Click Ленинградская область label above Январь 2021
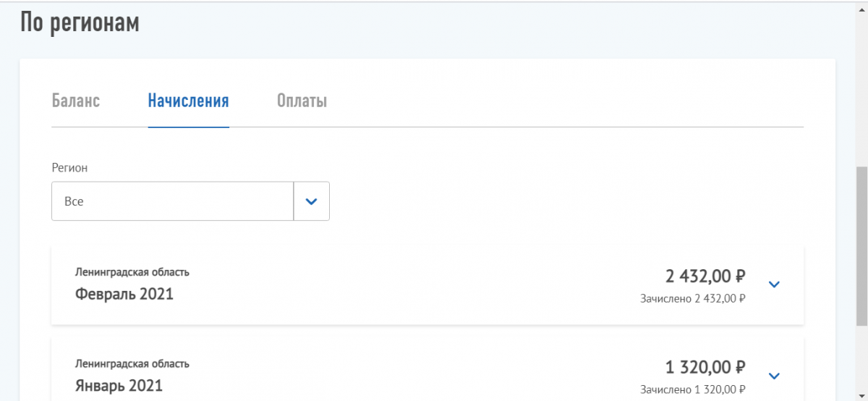868x401 pixels. [132, 363]
